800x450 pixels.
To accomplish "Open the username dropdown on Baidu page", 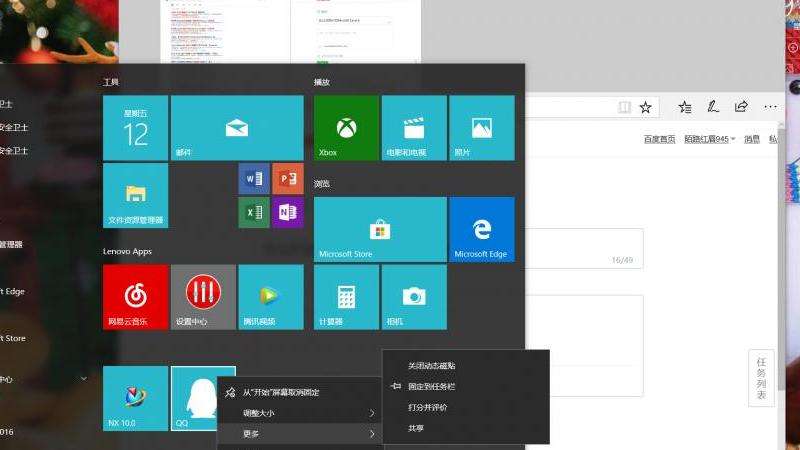I will (709, 139).
